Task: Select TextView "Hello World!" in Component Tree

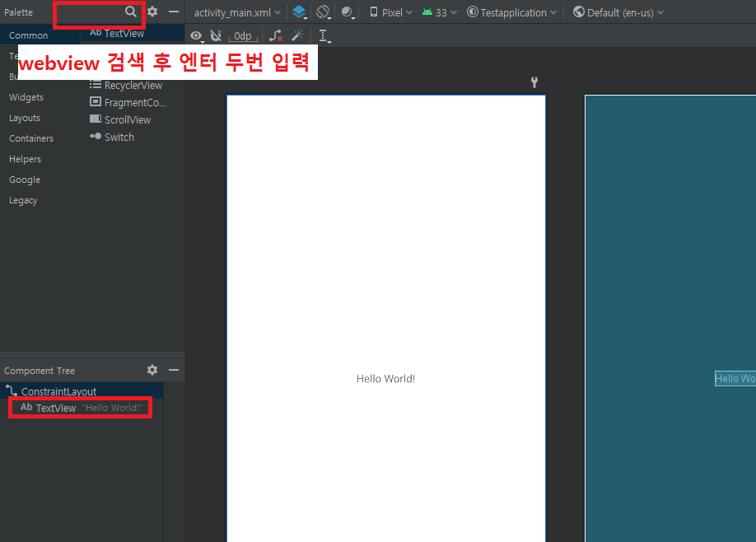Action: 82,408
